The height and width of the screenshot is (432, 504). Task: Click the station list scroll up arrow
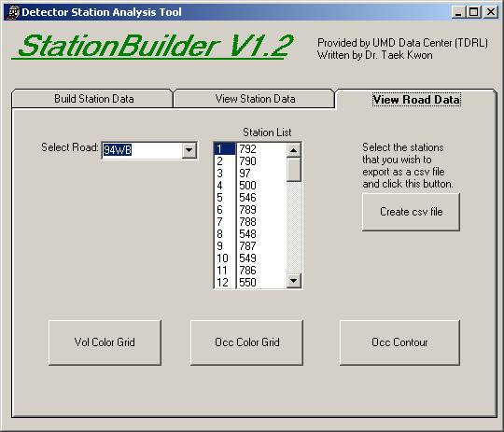[x=293, y=150]
